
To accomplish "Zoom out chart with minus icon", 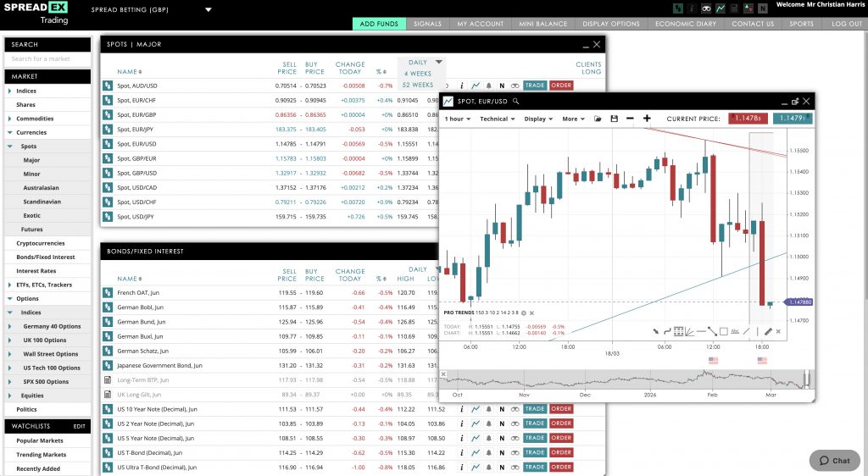I will (630, 119).
